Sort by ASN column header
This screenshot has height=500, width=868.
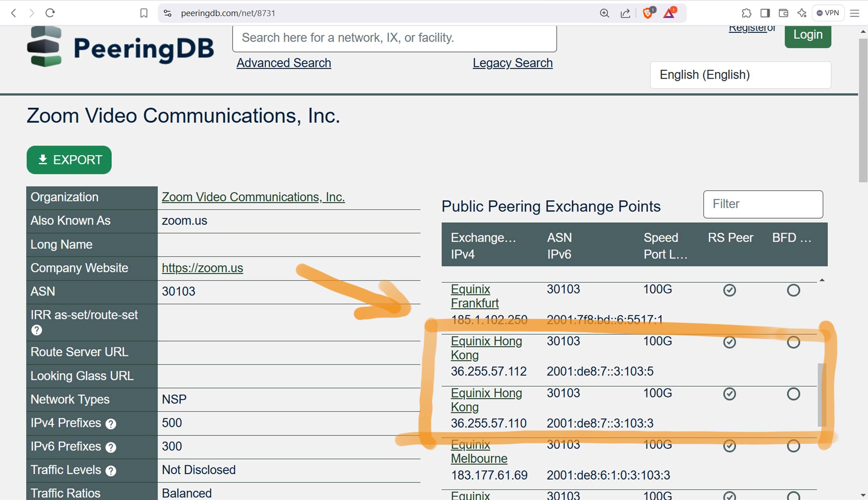pos(559,238)
